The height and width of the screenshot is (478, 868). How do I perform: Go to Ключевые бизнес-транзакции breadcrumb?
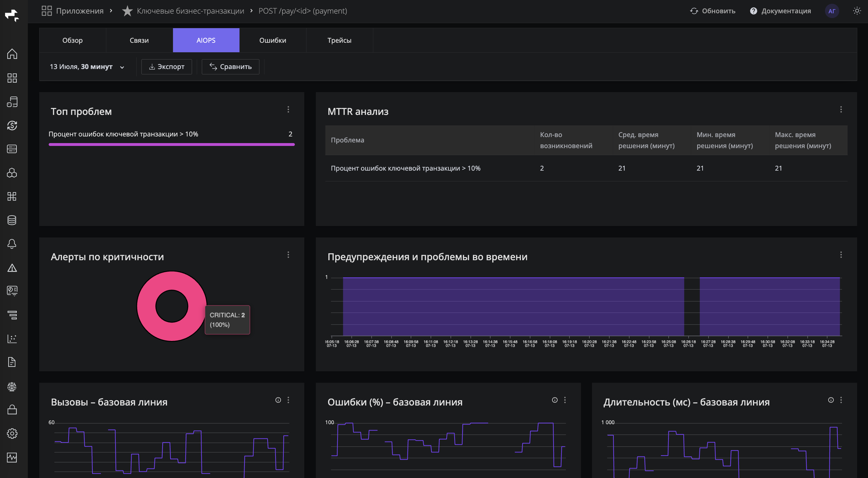(x=190, y=11)
